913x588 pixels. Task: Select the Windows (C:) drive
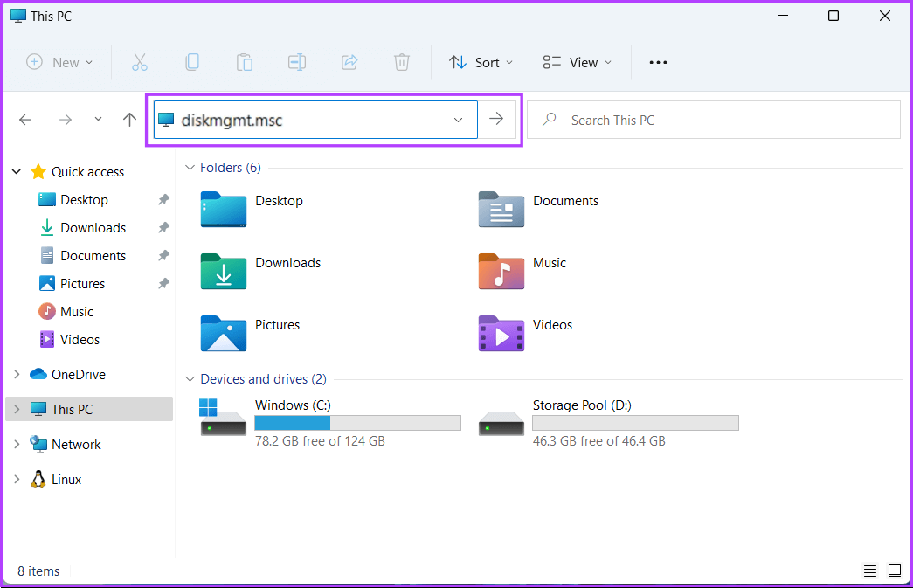331,423
